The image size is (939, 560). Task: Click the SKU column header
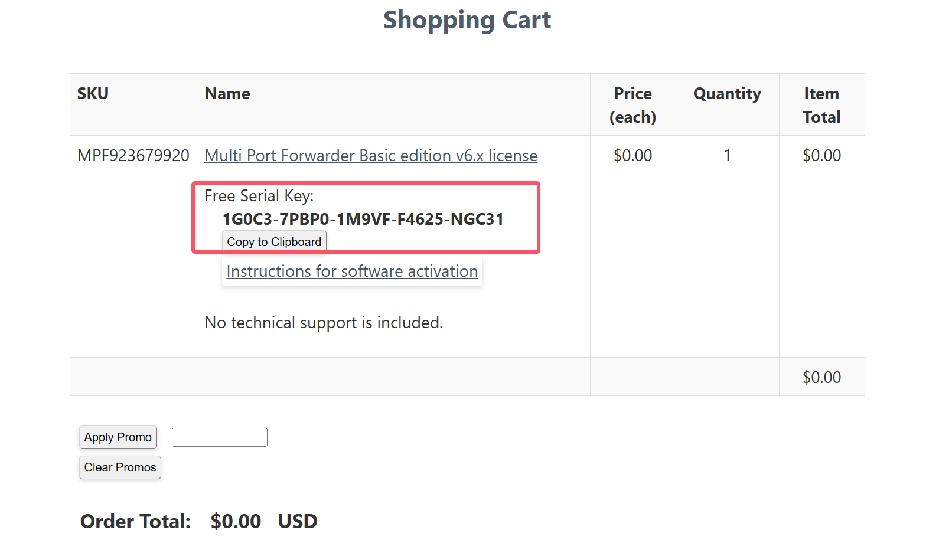93,94
